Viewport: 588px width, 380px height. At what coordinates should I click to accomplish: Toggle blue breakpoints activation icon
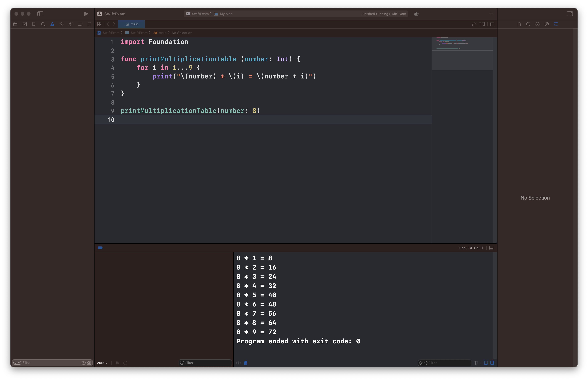(x=100, y=248)
